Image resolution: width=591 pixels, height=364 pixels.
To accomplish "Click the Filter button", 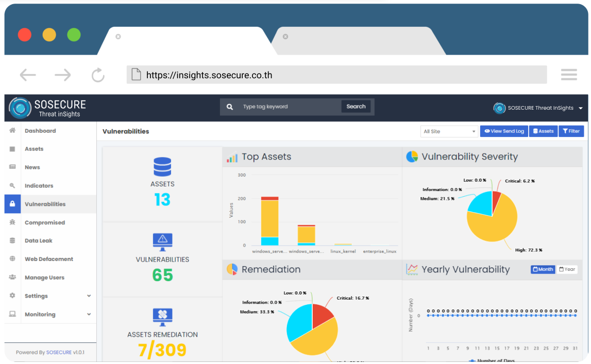I will tap(571, 131).
